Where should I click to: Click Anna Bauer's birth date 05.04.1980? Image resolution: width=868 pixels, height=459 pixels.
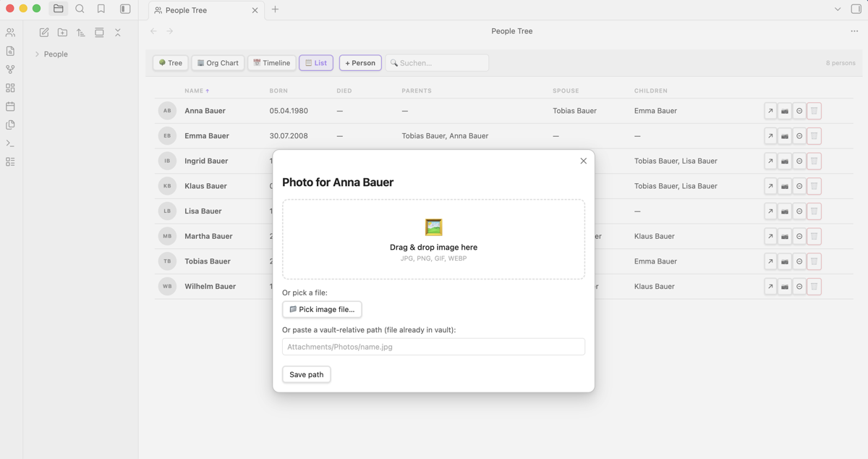289,111
